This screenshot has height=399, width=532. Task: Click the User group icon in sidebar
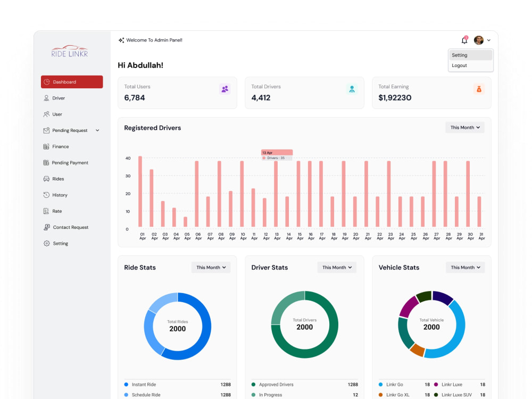pos(46,114)
